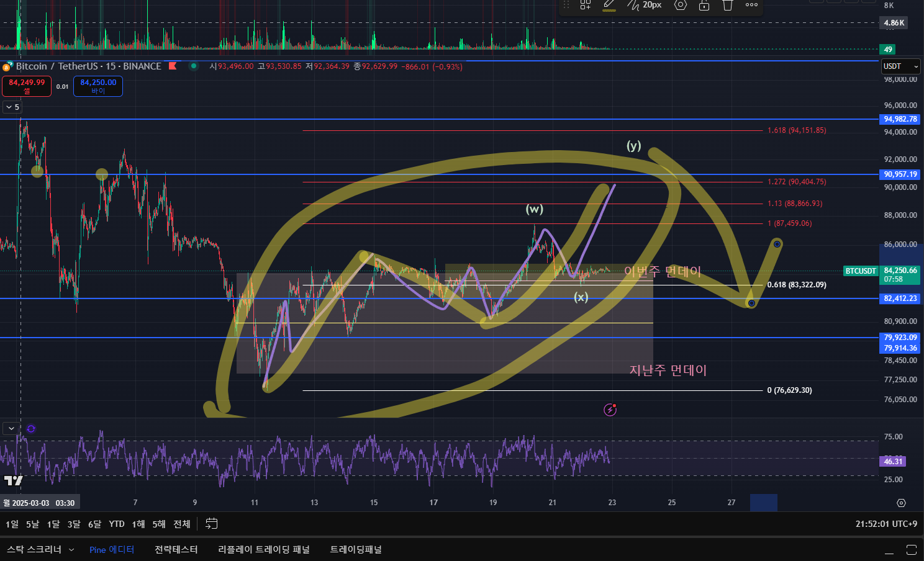Click the 90,957.19 blue price label

tap(900, 174)
